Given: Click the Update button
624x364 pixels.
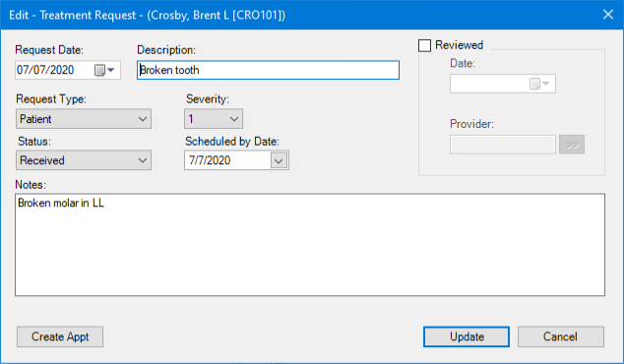Looking at the screenshot, I should coord(467,337).
